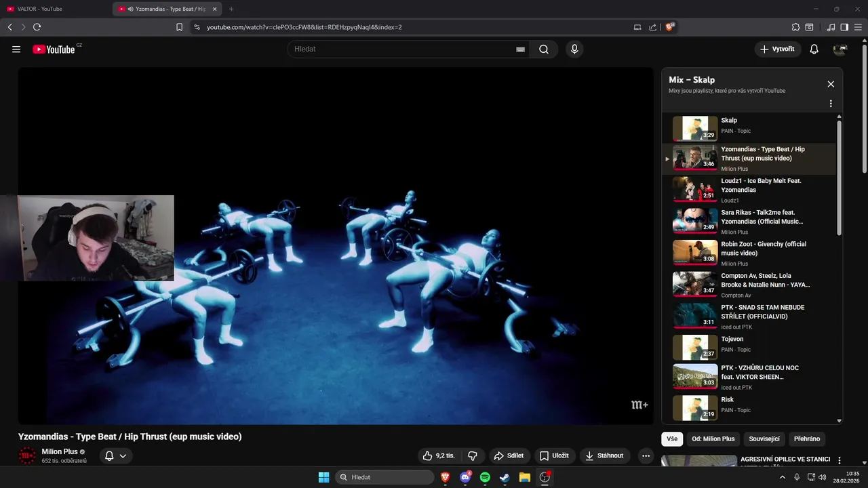Viewport: 868px width, 488px height.
Task: Play Robin Zoot - Givenchy playlist item
Action: pos(749,253)
